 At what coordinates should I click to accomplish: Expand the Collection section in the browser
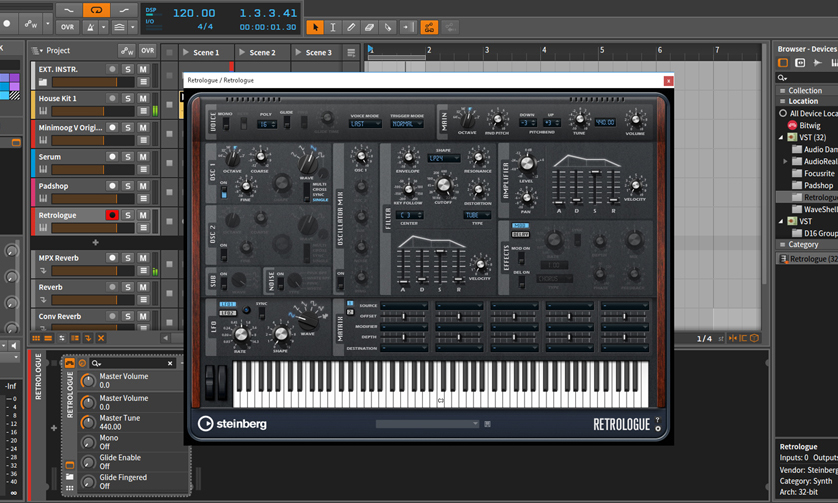click(x=805, y=90)
